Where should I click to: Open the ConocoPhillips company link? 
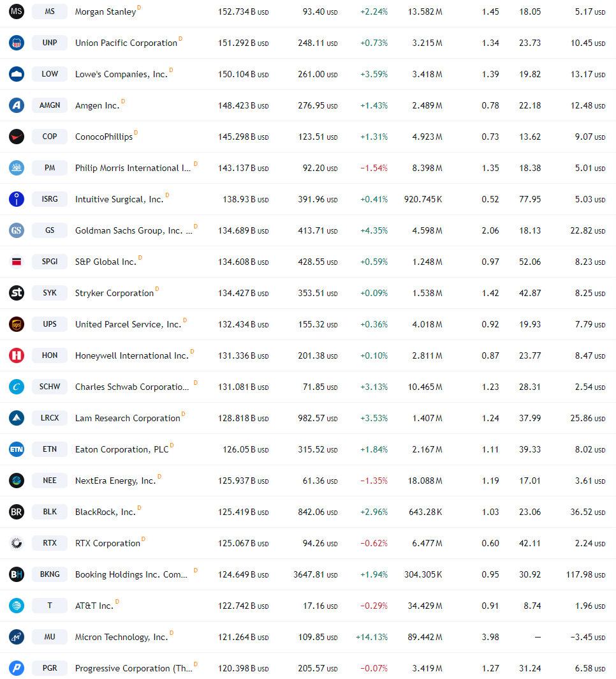pos(104,137)
